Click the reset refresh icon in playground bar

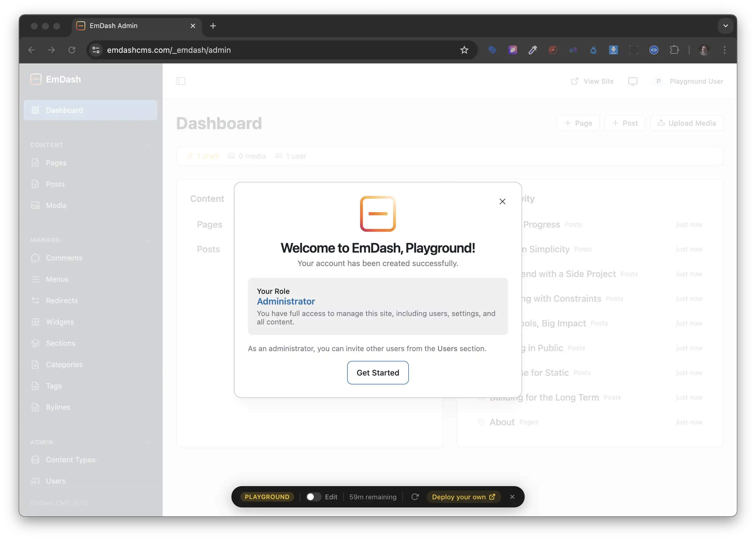pos(414,497)
